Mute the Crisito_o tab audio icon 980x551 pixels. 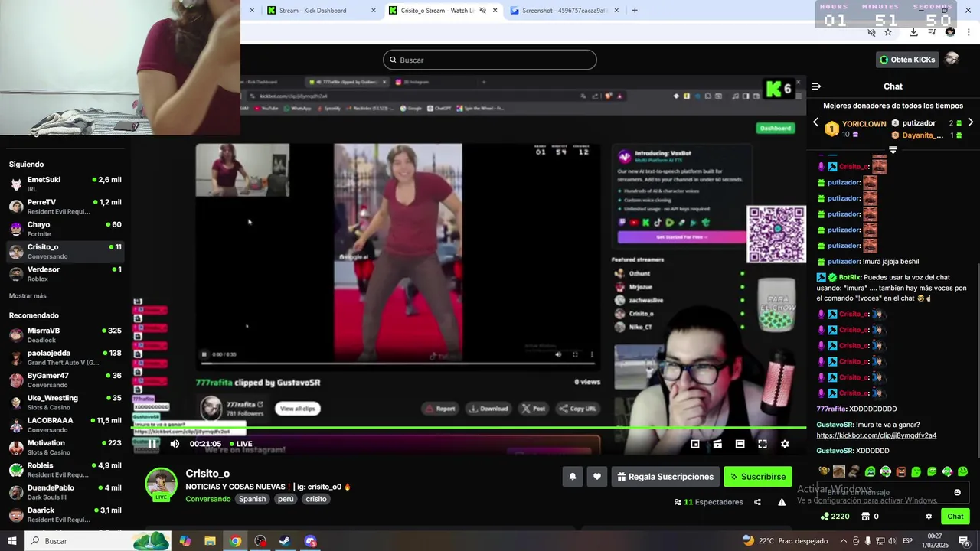[x=482, y=11]
